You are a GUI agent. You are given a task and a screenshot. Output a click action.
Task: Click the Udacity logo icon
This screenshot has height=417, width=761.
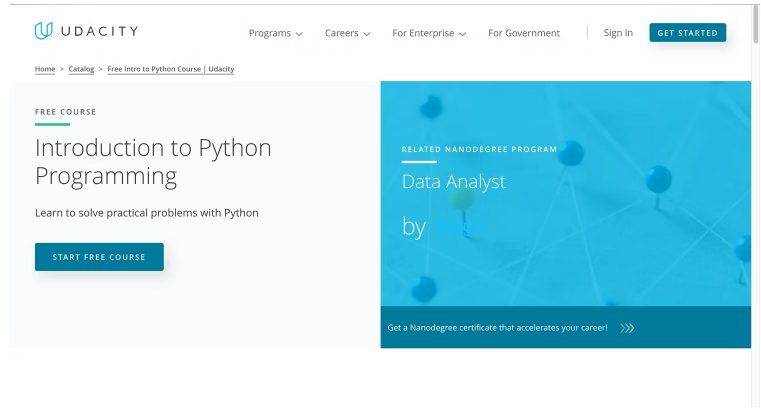click(x=43, y=31)
